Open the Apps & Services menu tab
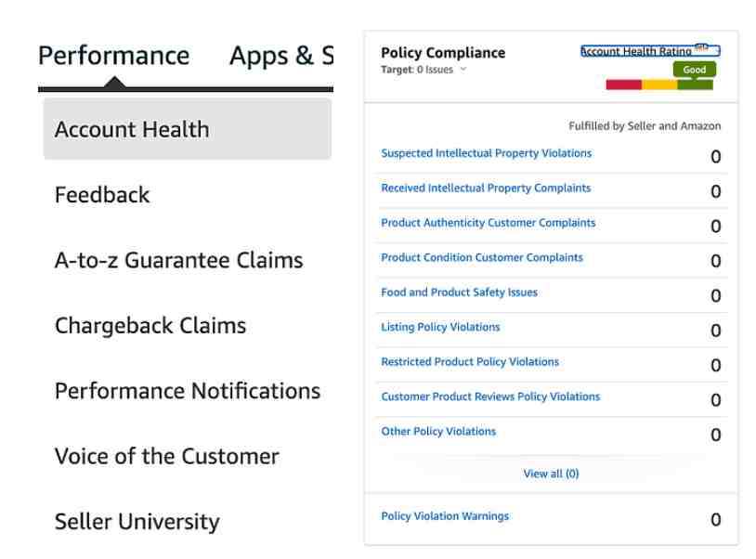Image resolution: width=756 pixels, height=559 pixels. click(281, 56)
